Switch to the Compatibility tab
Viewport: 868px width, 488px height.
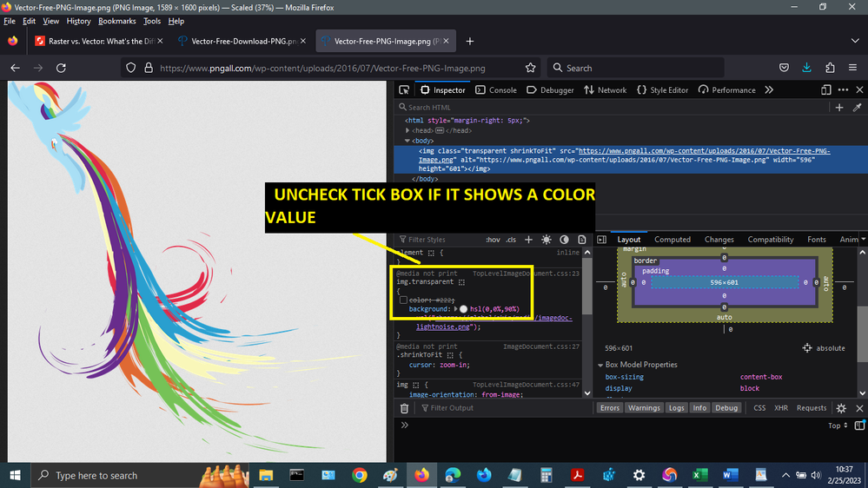(771, 240)
